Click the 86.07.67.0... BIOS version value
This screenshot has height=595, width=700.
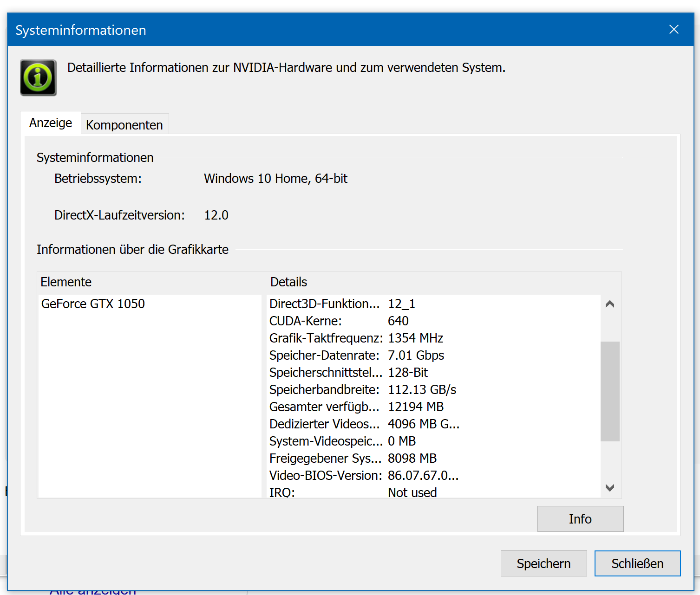[423, 475]
